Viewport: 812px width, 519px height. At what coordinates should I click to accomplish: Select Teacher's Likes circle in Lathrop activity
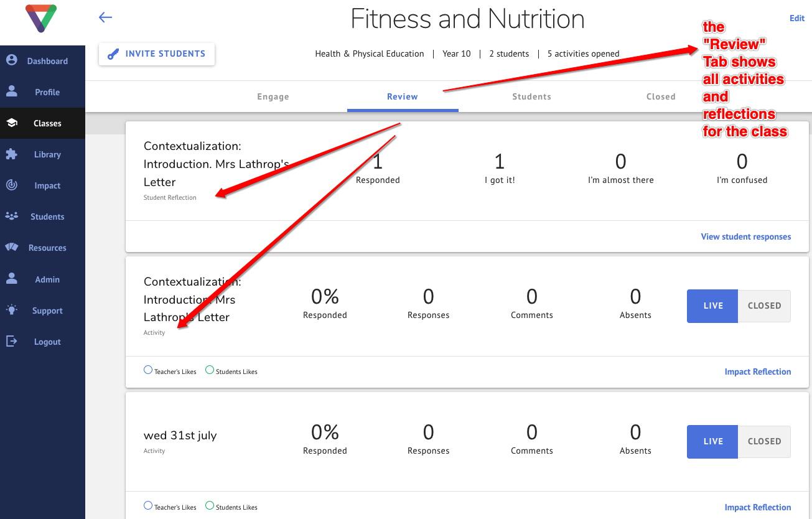click(148, 370)
